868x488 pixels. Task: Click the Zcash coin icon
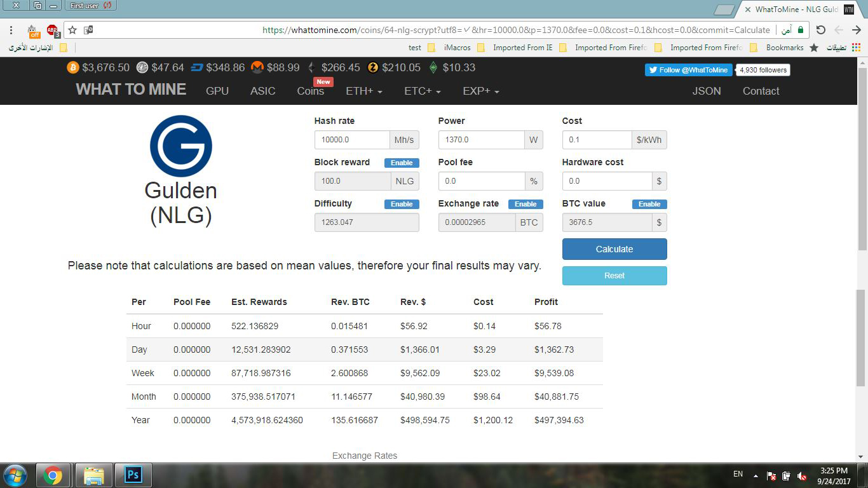tap(373, 67)
